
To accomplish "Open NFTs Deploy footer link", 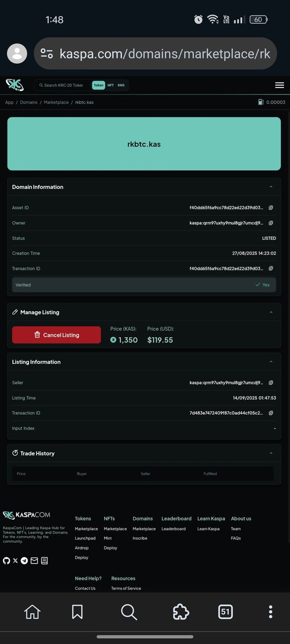I will (111, 548).
